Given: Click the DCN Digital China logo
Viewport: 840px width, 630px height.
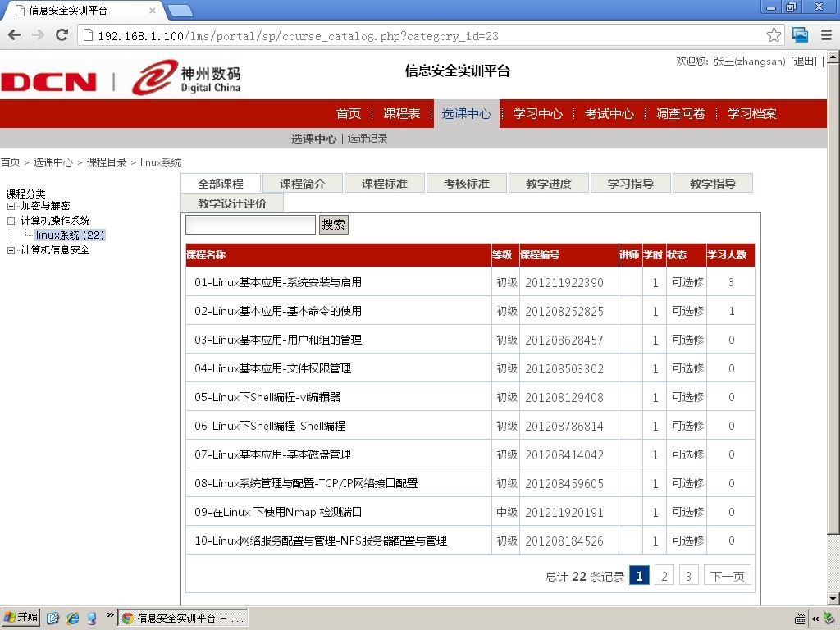Looking at the screenshot, I should coord(121,78).
